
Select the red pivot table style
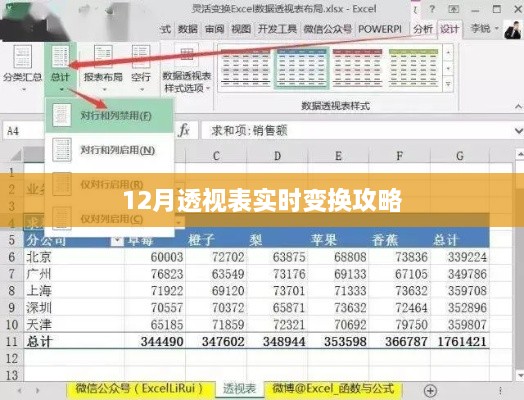click(x=357, y=68)
